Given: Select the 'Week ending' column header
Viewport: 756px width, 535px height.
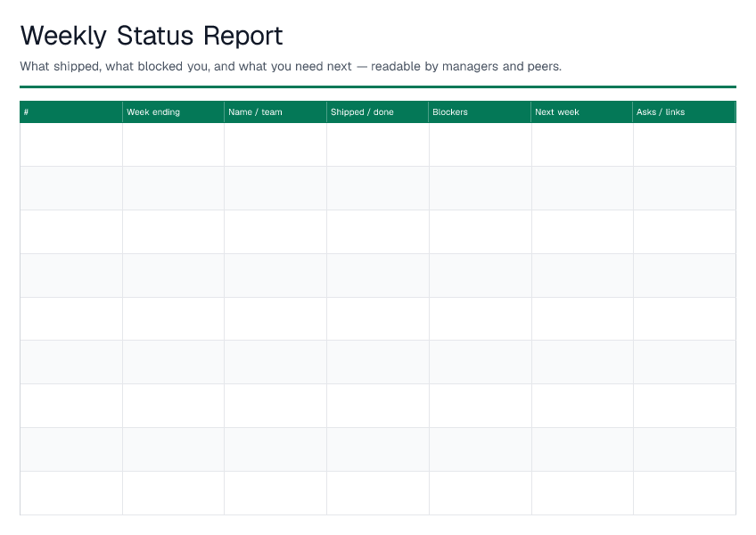Looking at the screenshot, I should (173, 112).
